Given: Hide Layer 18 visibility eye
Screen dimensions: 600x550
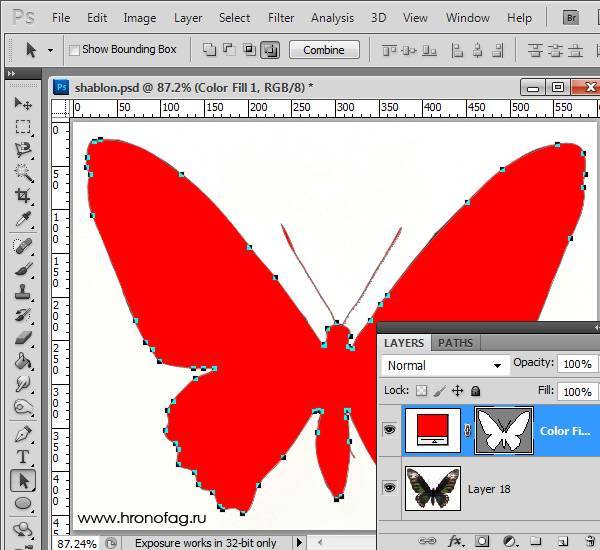Looking at the screenshot, I should tap(390, 488).
